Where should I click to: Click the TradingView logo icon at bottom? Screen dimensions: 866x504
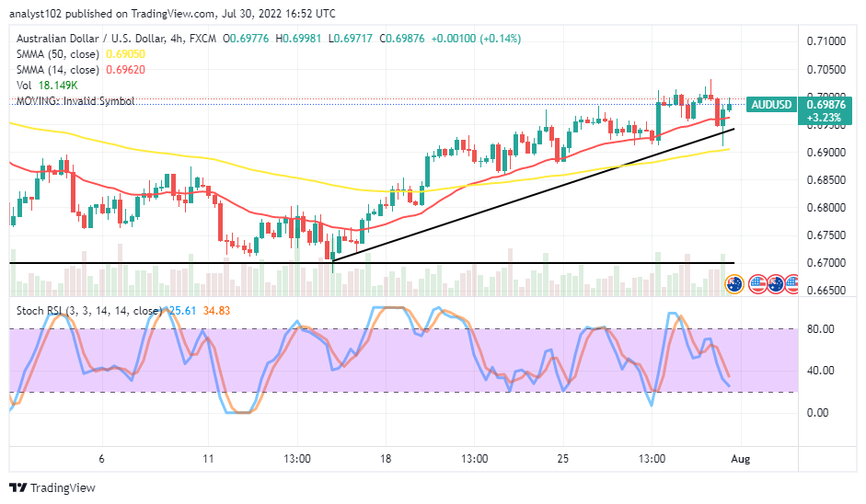point(18,488)
